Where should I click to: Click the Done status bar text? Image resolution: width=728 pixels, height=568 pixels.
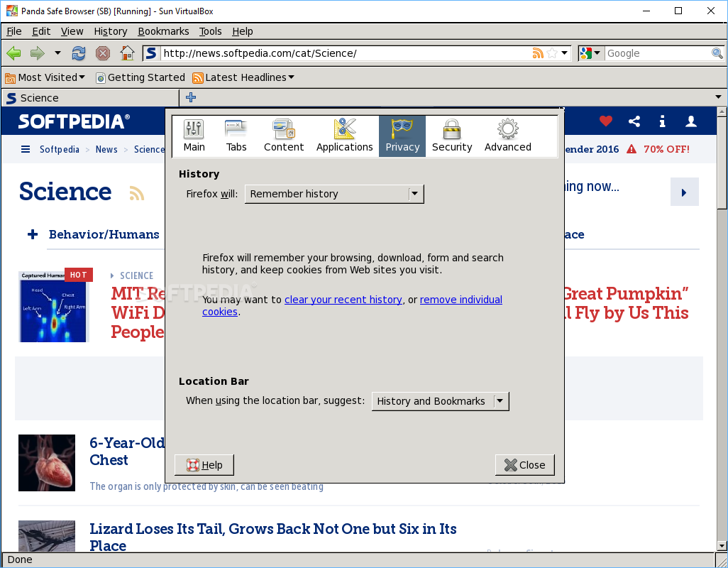(20, 559)
